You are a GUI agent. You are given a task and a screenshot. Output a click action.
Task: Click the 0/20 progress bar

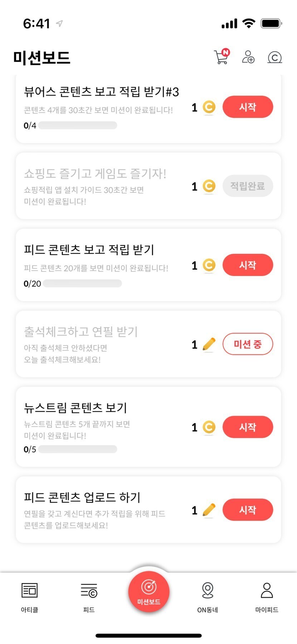[x=82, y=283]
